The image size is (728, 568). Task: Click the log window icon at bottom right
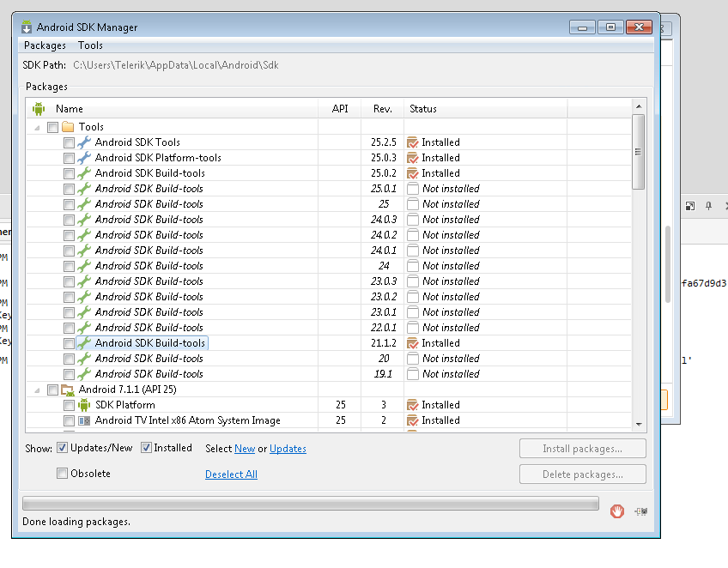coord(640,511)
